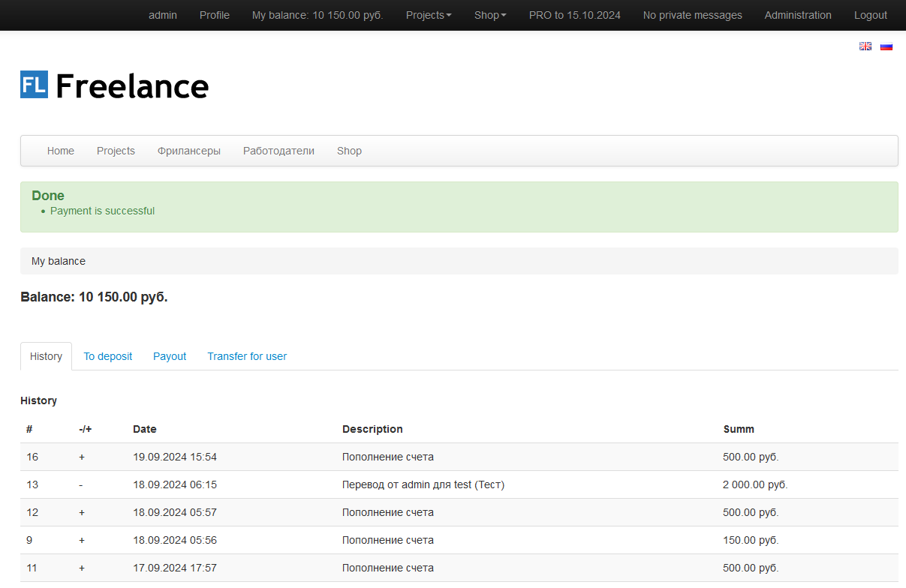Open Работодатели in the main menu
906x588 pixels.
tap(278, 151)
